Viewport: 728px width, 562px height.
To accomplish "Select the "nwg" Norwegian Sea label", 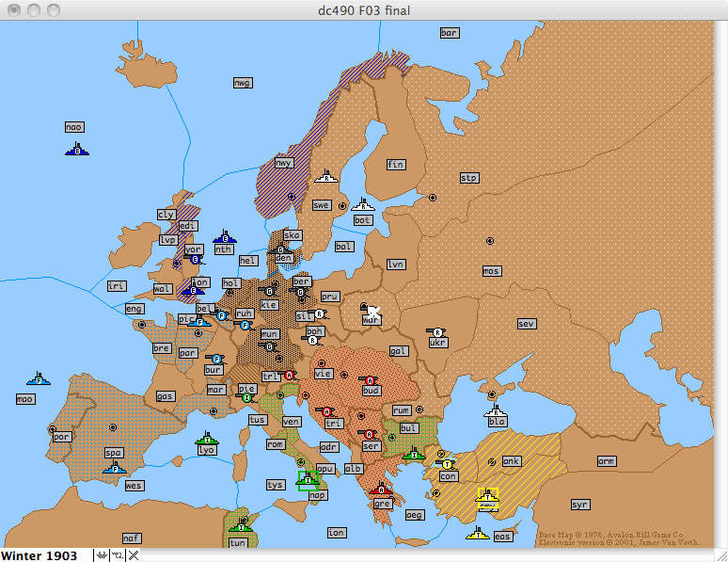I will pyautogui.click(x=243, y=83).
